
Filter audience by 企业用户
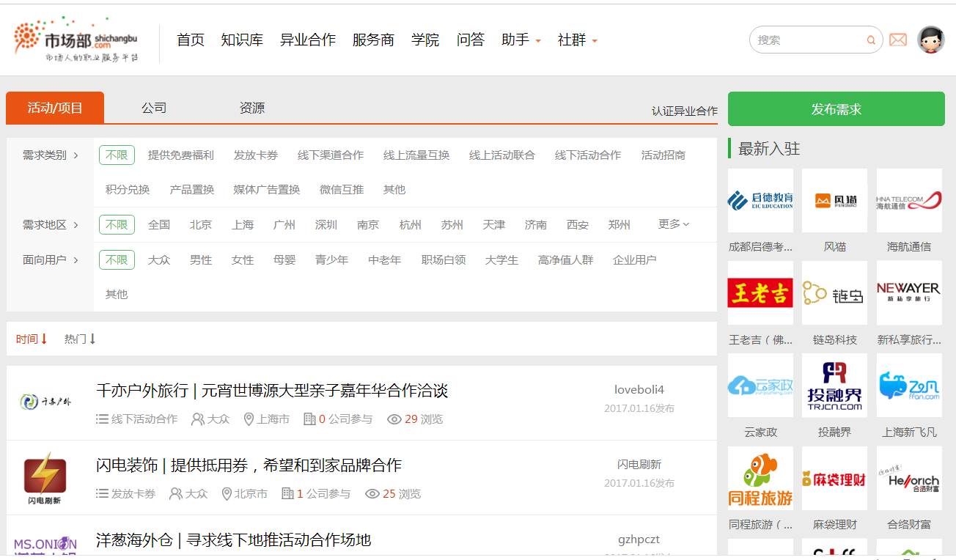[635, 259]
